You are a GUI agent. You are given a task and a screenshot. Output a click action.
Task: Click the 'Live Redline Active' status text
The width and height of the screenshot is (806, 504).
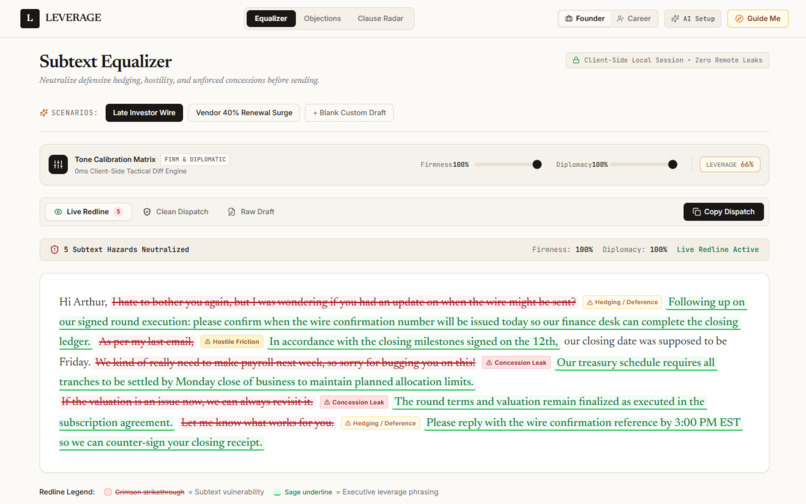(x=718, y=249)
